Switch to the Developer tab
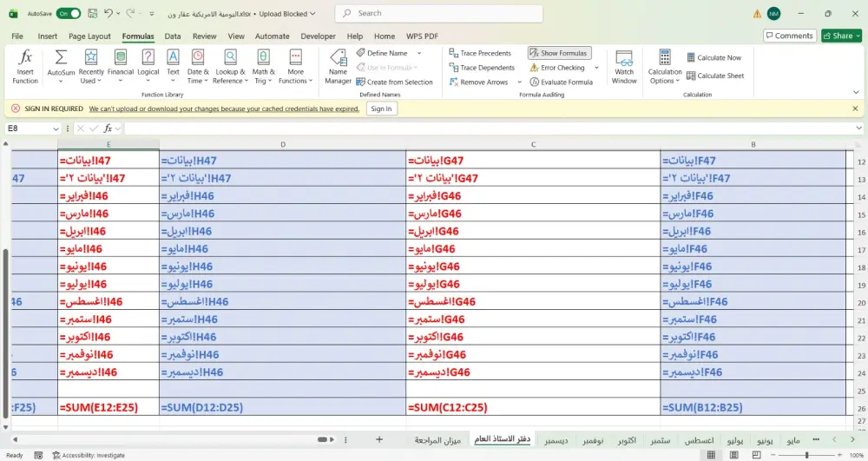 pos(318,36)
